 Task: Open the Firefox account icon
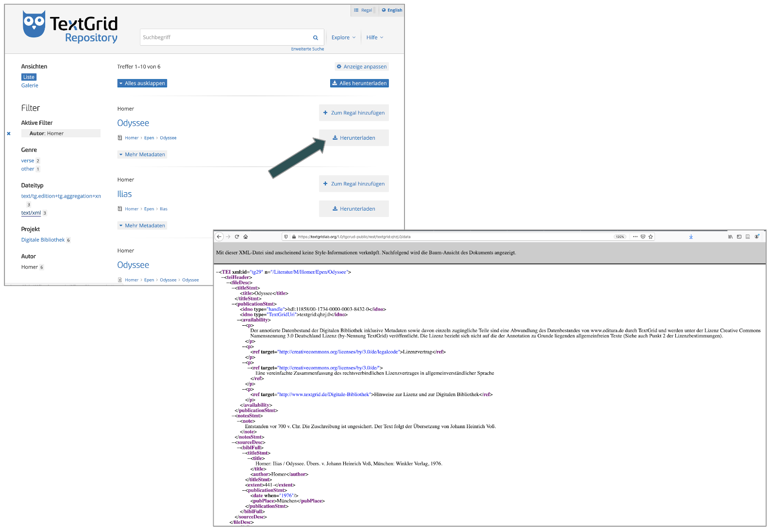point(757,237)
